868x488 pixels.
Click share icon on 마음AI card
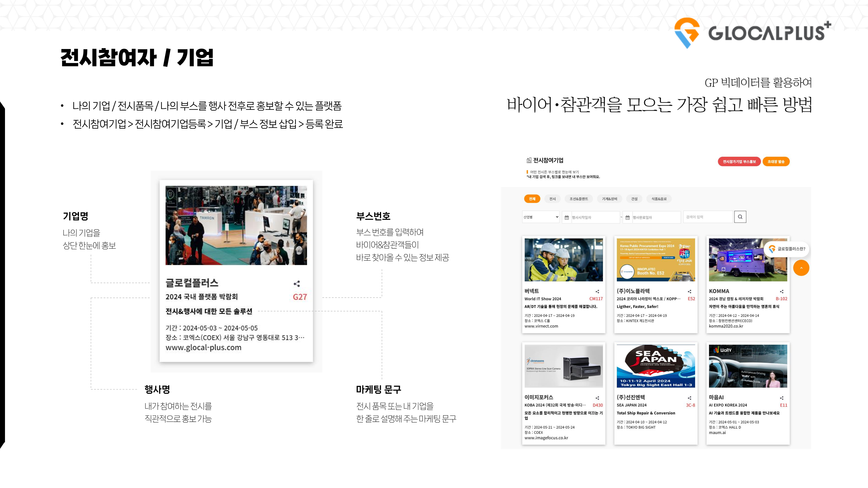pyautogui.click(x=781, y=398)
